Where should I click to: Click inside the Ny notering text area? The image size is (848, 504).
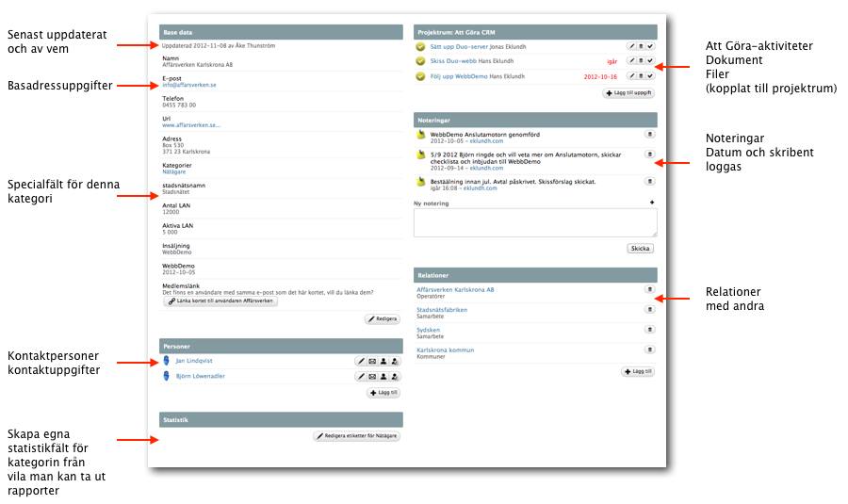coord(535,222)
